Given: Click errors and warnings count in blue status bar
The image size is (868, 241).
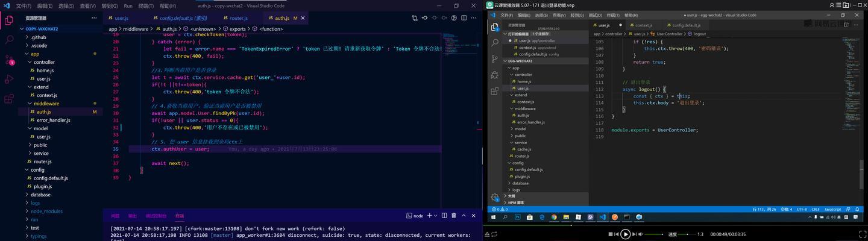Looking at the screenshot, I should [x=500, y=209].
